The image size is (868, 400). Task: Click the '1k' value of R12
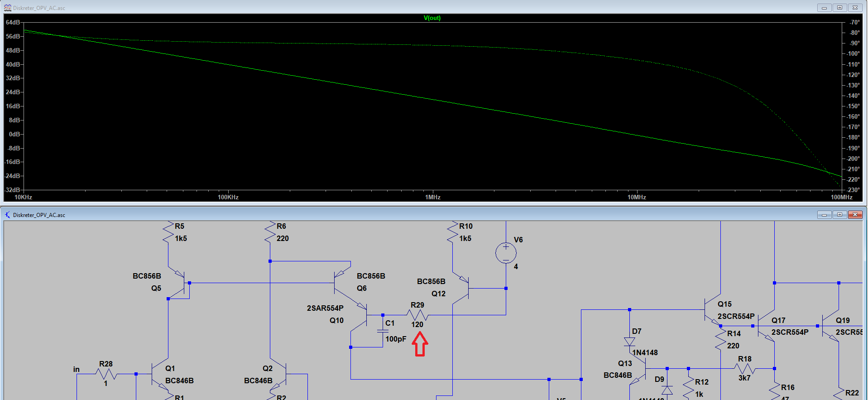699,394
